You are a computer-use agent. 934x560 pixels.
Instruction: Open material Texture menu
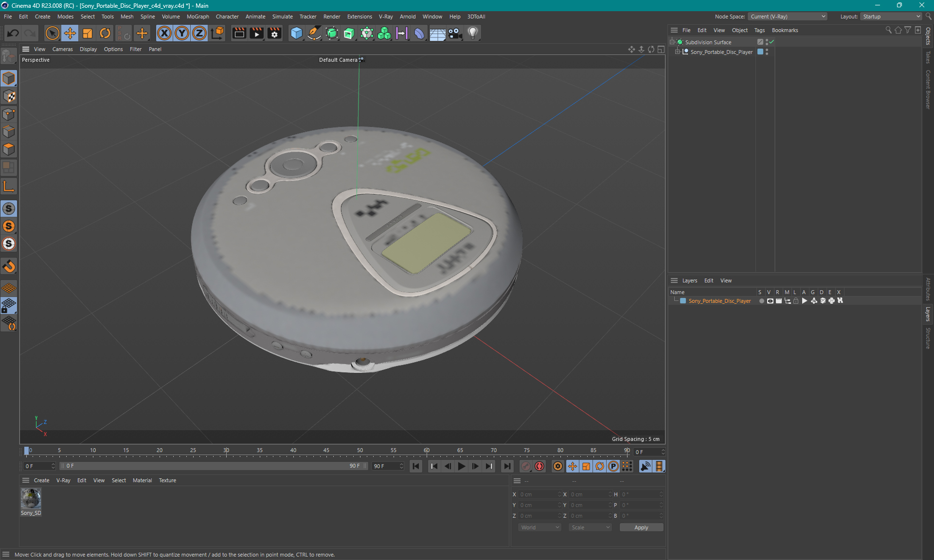(x=167, y=480)
